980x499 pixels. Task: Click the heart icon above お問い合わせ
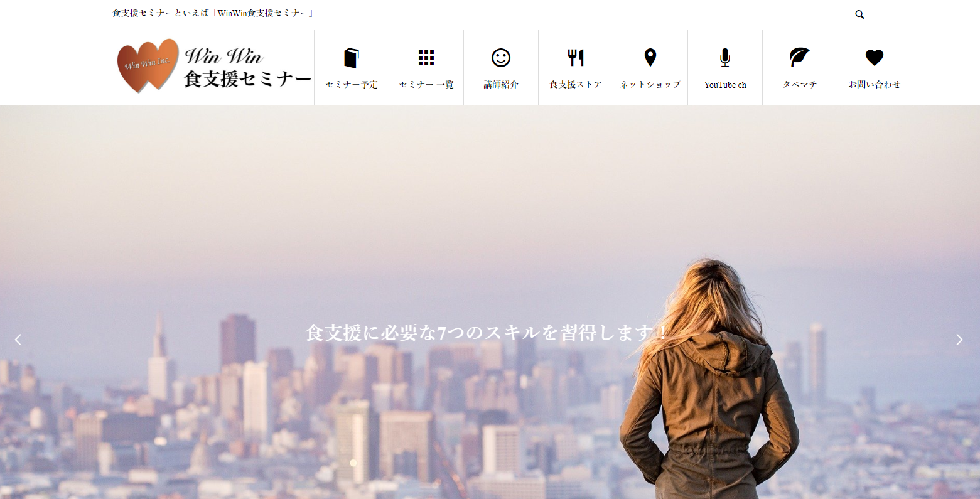pos(875,58)
